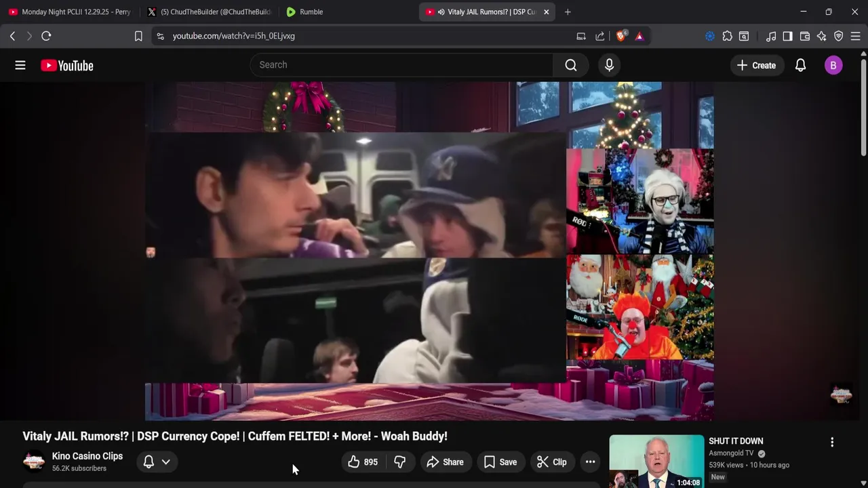Click '539K views • 10 hours ago' text

point(749,465)
